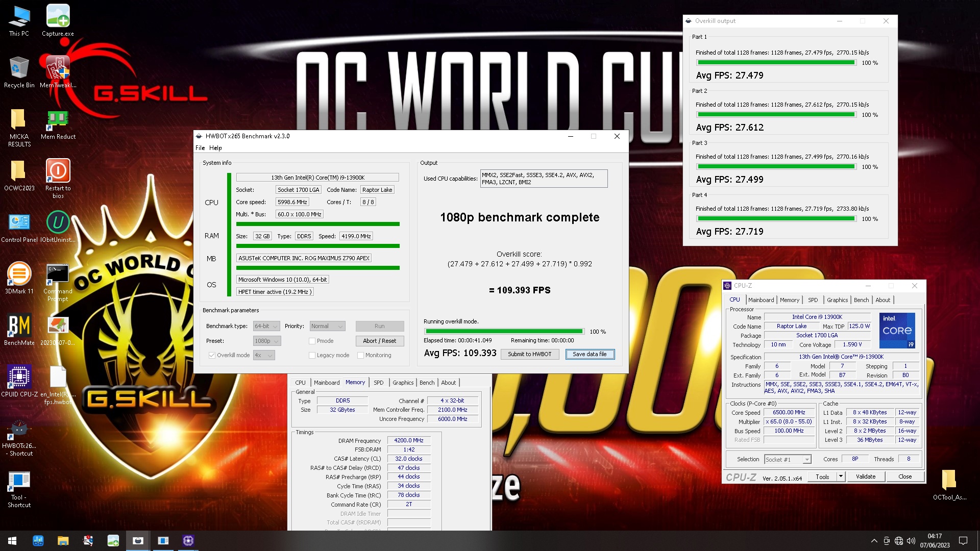Open CPU-Z Socket #1 selection dropdown
Image resolution: width=980 pixels, height=551 pixels.
tap(788, 460)
